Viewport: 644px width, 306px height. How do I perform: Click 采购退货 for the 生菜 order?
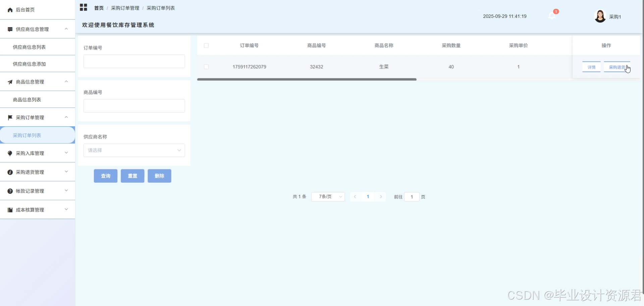pyautogui.click(x=617, y=67)
